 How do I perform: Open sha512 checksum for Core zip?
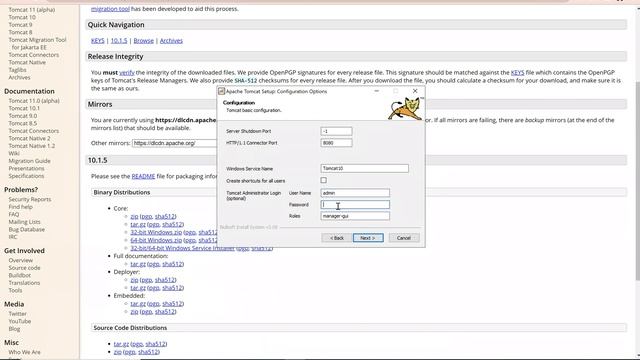[165, 216]
